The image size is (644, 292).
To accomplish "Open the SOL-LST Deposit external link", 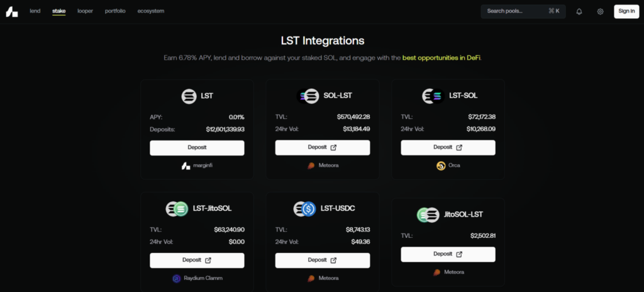I will [x=322, y=148].
